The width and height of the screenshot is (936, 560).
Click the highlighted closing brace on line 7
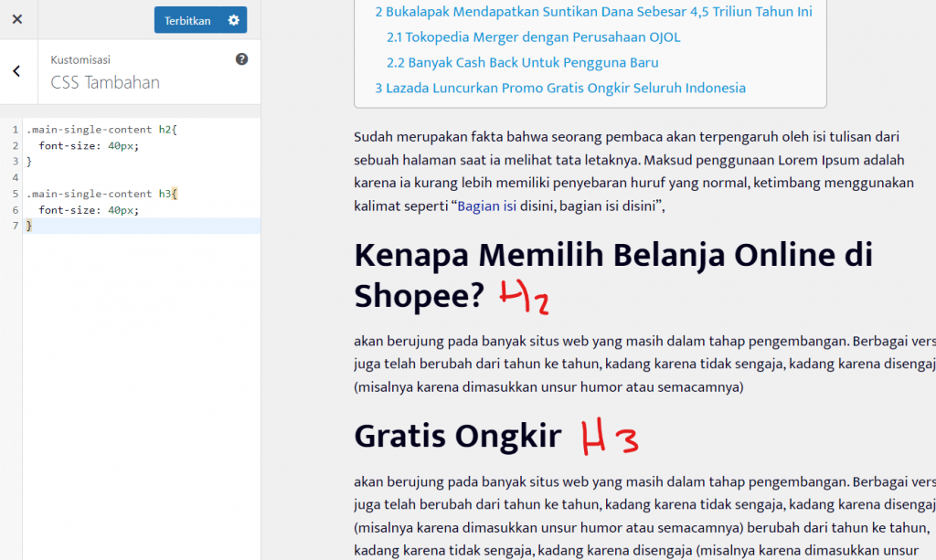30,225
